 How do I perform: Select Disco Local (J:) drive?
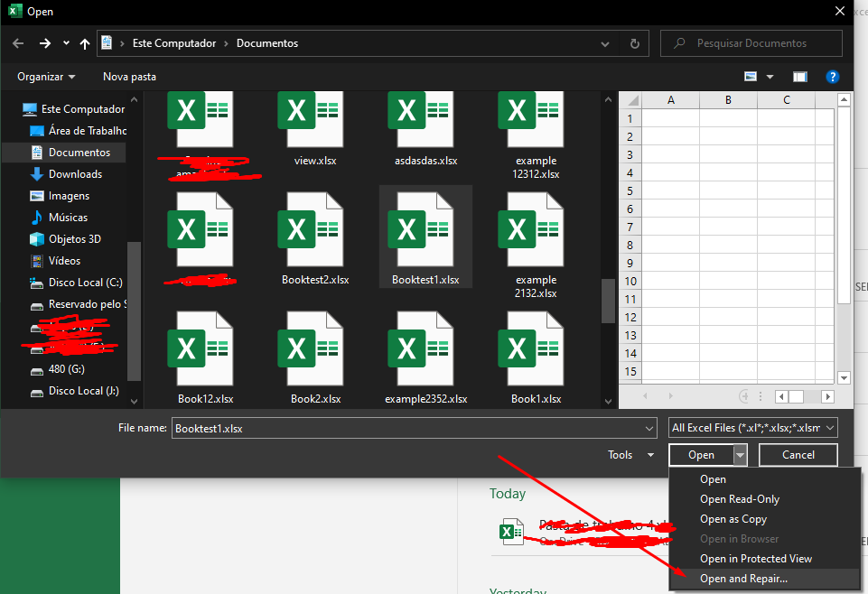(74, 391)
